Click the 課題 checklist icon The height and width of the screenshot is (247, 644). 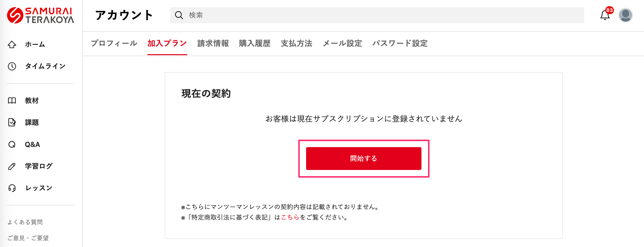click(12, 122)
